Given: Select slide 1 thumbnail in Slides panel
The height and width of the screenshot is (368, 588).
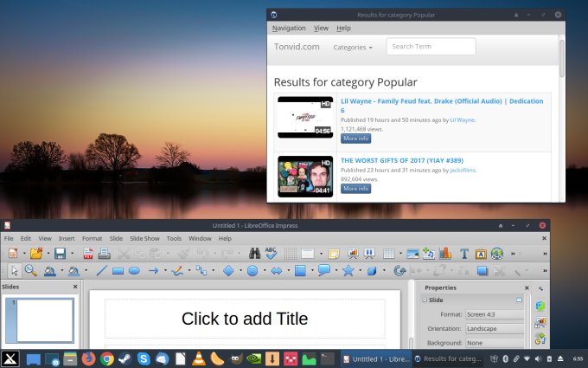Looking at the screenshot, I should (39, 320).
